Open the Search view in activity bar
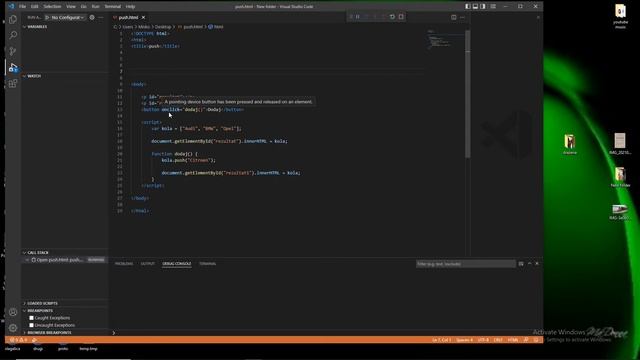Viewport: 640px width, 360px height. click(13, 35)
